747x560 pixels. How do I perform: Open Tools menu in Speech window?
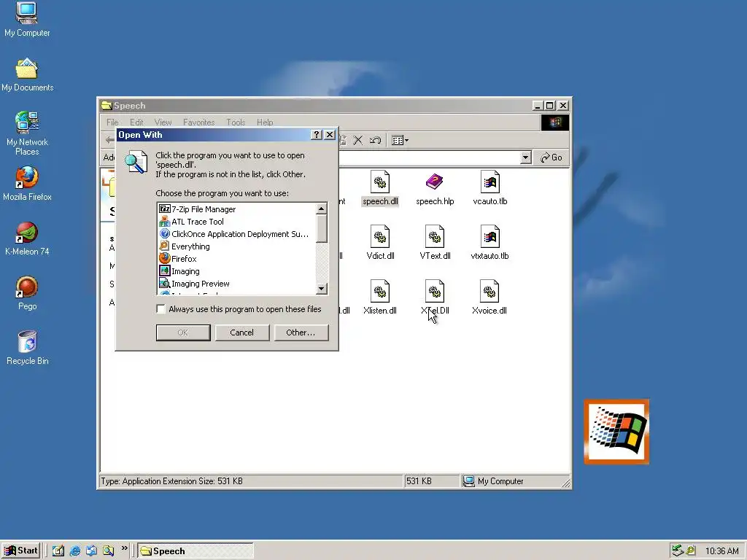coord(236,122)
